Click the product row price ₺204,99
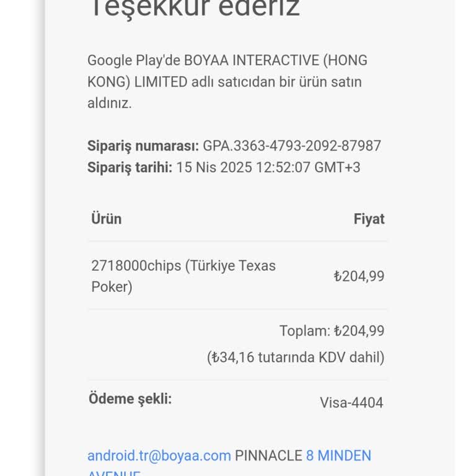 [359, 276]
